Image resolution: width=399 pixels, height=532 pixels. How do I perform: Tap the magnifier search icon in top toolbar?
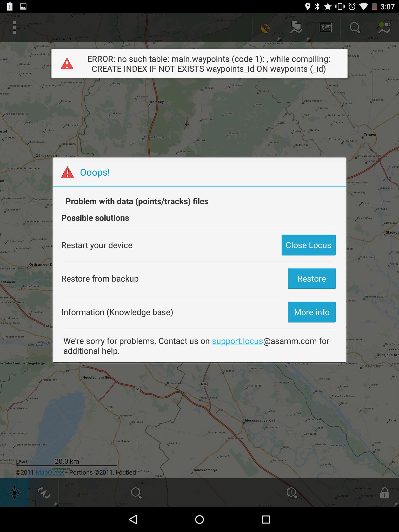[355, 28]
